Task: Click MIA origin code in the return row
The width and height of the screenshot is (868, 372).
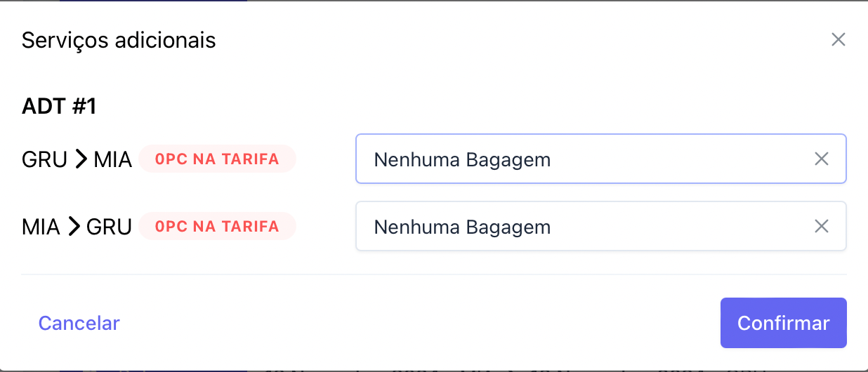Action: 41,227
